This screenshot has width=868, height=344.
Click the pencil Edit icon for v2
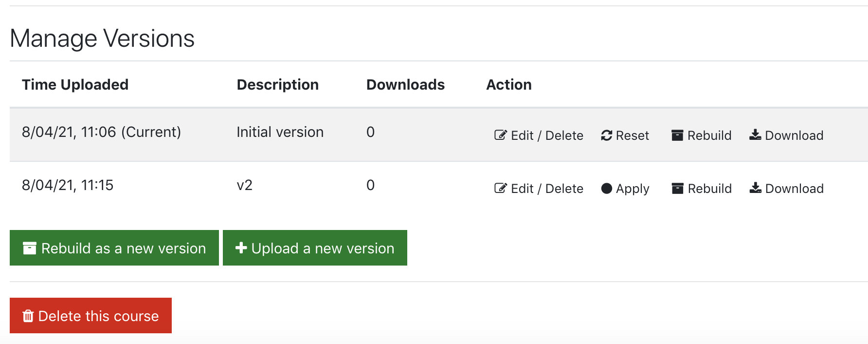500,189
